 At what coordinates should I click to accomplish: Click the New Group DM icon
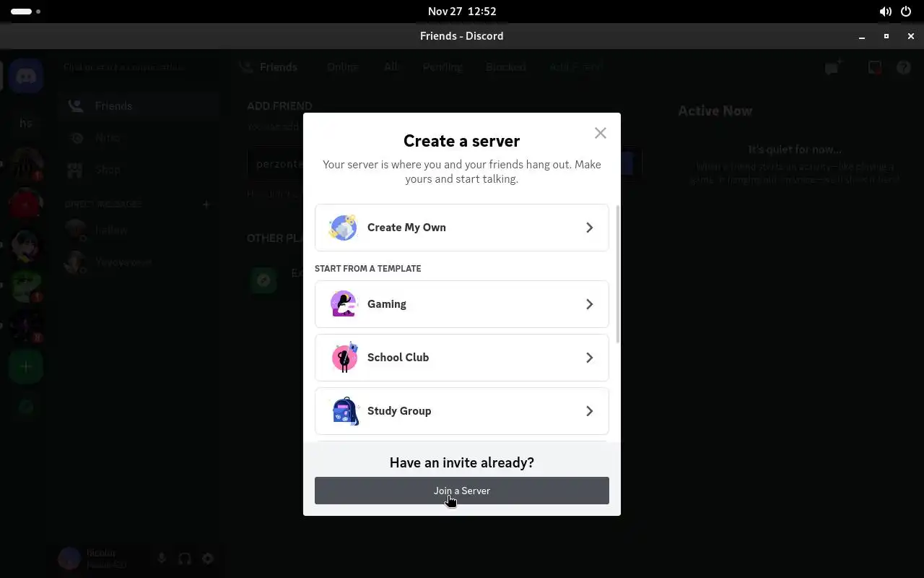pos(832,67)
